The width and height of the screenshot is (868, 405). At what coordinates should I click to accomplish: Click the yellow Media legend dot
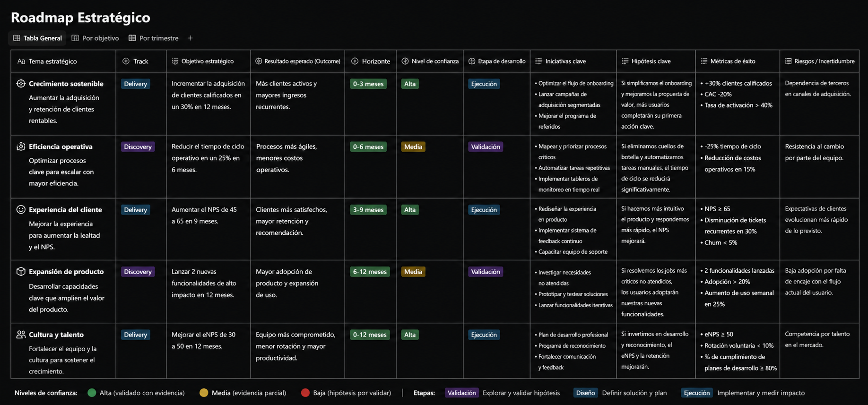click(x=204, y=393)
